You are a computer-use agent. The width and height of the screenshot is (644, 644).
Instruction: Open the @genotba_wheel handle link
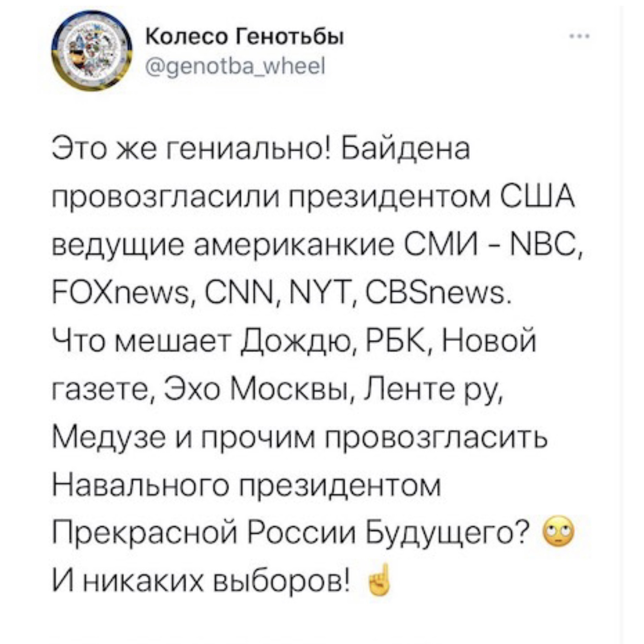point(234,66)
